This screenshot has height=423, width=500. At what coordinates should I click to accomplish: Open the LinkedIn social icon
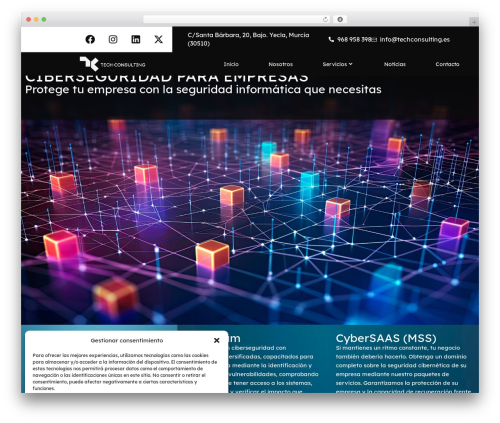136,39
